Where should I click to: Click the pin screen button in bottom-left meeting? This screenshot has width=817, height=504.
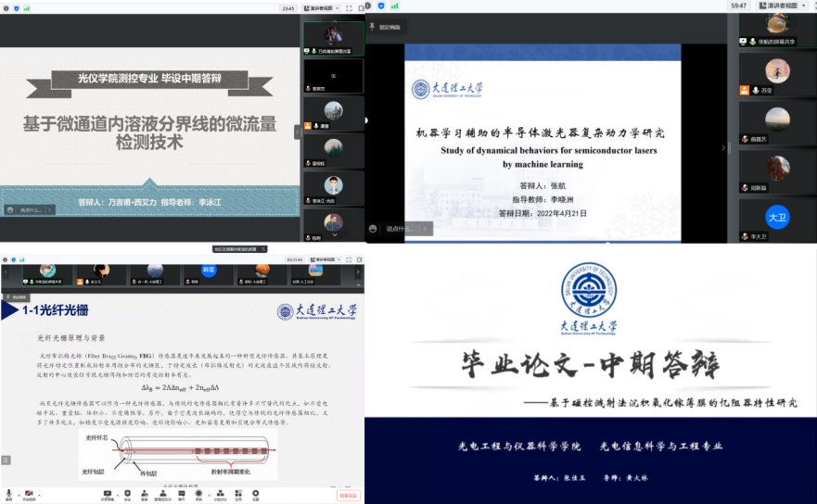coord(16,296)
